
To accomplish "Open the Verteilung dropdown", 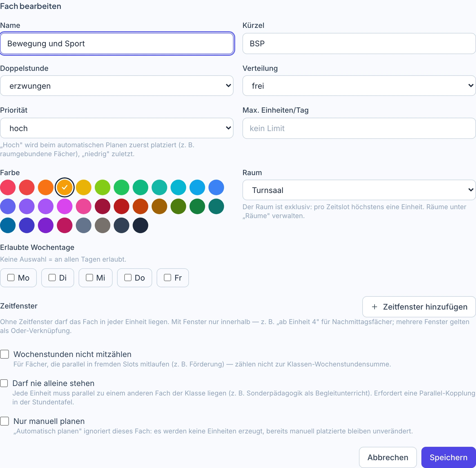I will coord(359,86).
